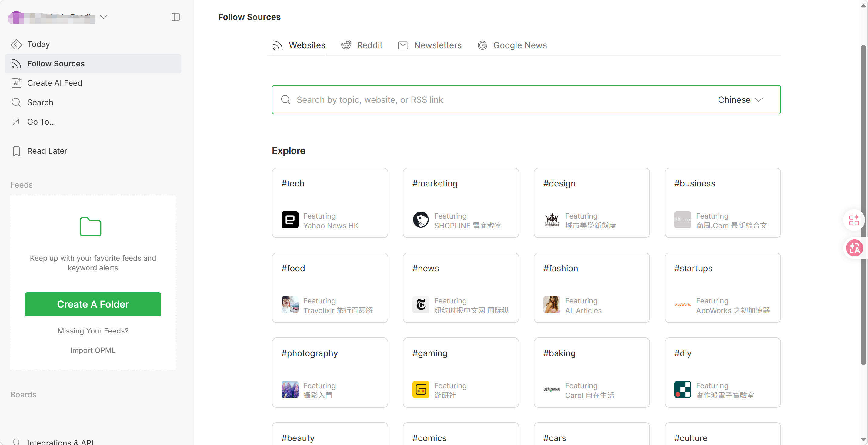Click the Reddit alien icon

pyautogui.click(x=346, y=45)
